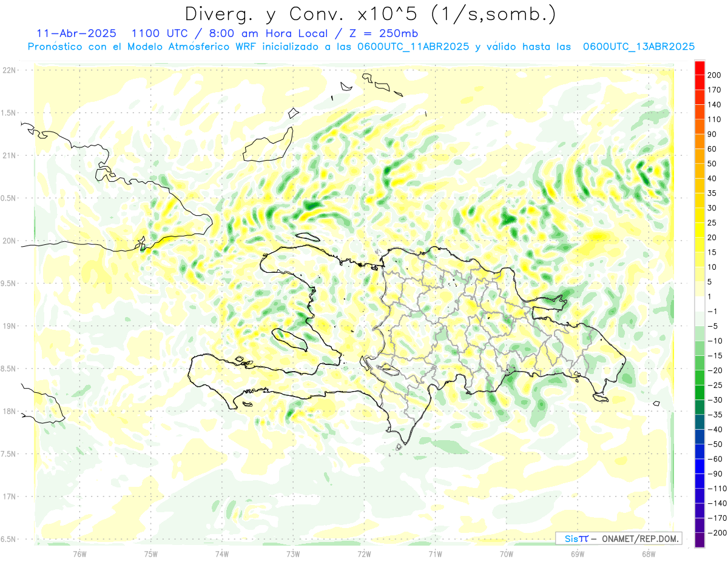Screen dimensions: 728x562
Task: Click the '72W' longitude label
Action: 364,553
